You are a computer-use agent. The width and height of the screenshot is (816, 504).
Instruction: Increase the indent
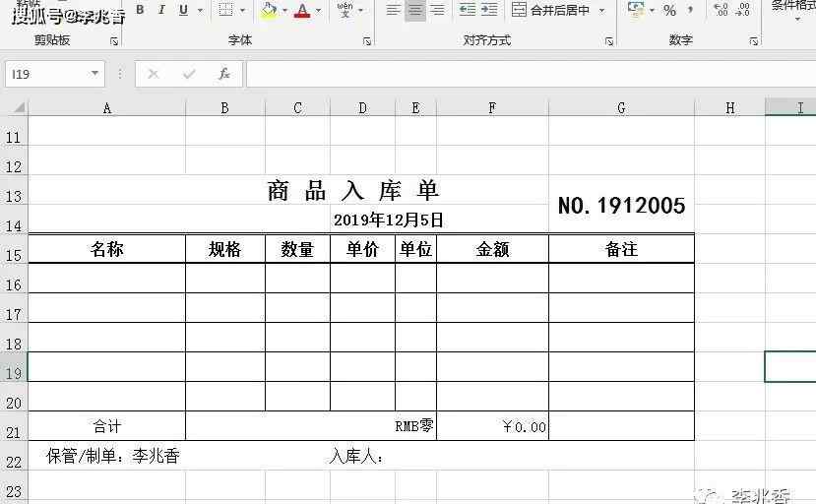[489, 10]
